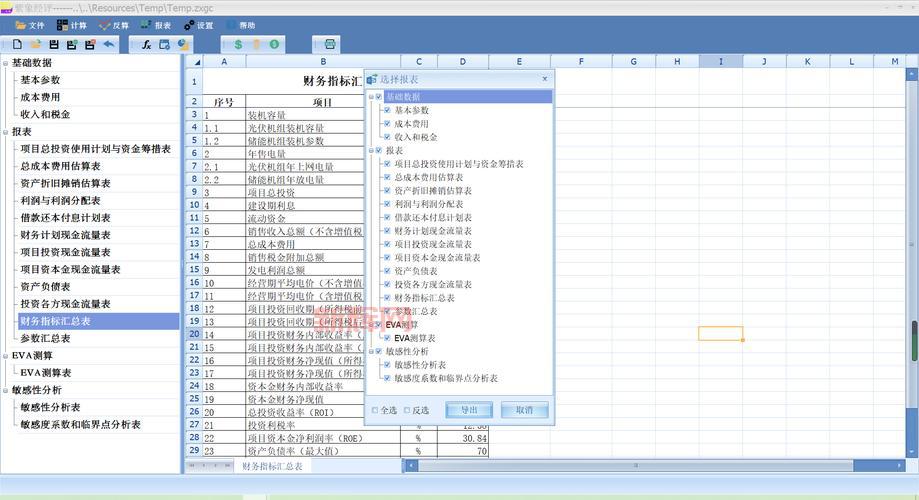
Task: Click the 选择报表 dialog title icon
Action: [372, 79]
